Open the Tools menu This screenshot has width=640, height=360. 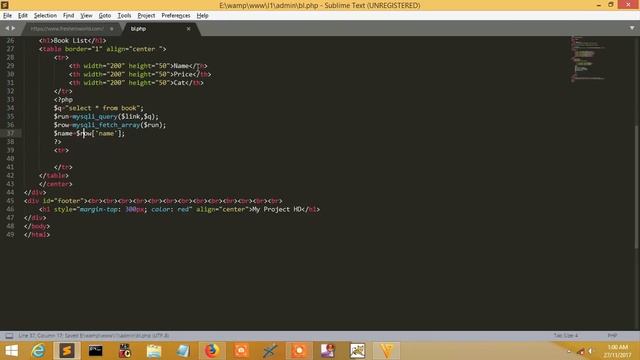[x=124, y=16]
